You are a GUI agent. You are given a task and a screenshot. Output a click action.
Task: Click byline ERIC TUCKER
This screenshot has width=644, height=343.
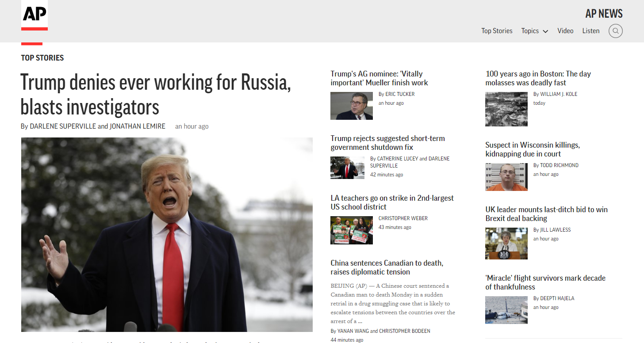400,94
